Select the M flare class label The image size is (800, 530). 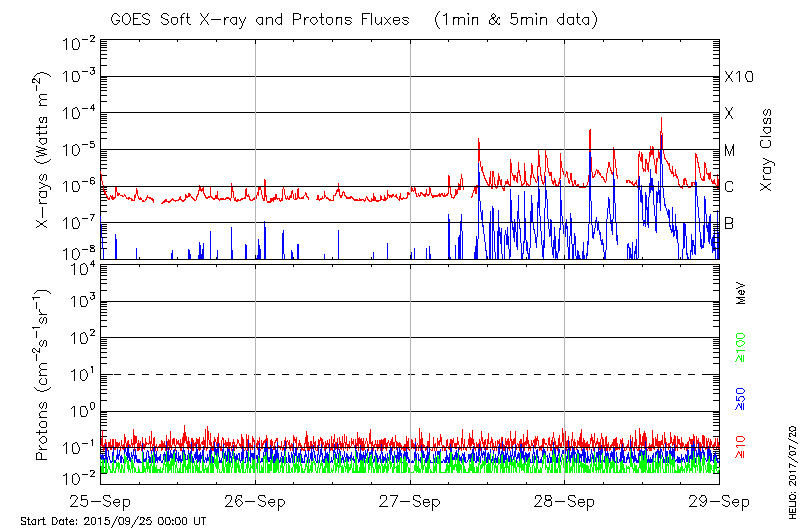[x=730, y=151]
